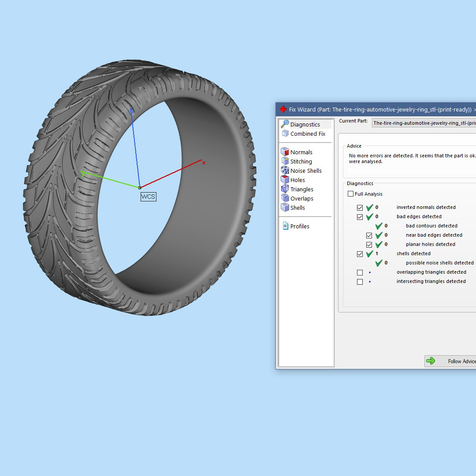Viewport: 476px width, 476px height.
Task: Go to Noise Shells page
Action: tap(306, 171)
